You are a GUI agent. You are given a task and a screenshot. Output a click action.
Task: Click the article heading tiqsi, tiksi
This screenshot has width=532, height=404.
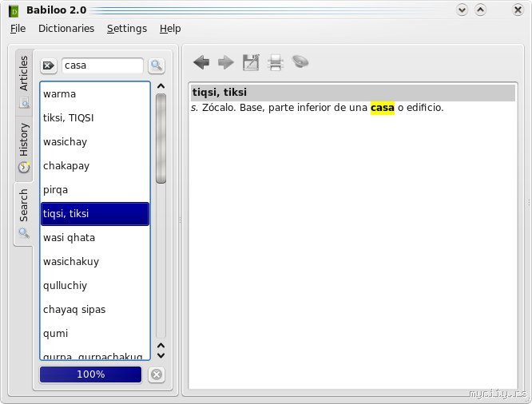point(220,93)
